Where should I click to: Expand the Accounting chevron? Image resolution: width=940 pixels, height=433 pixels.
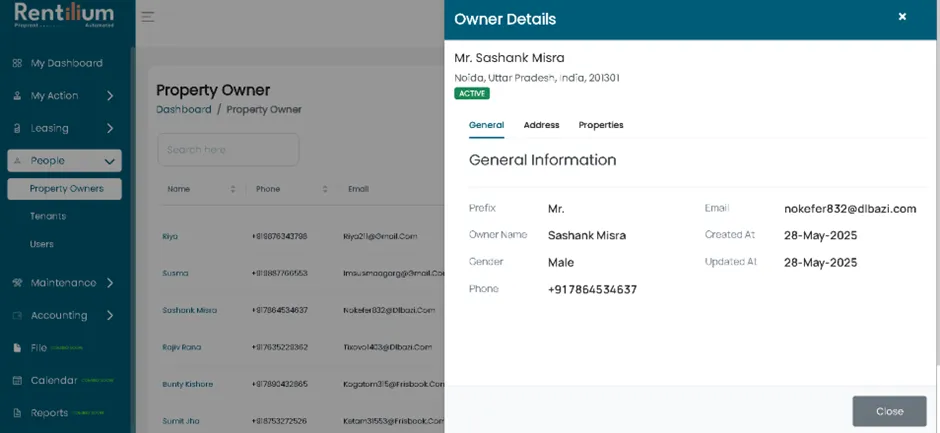110,315
